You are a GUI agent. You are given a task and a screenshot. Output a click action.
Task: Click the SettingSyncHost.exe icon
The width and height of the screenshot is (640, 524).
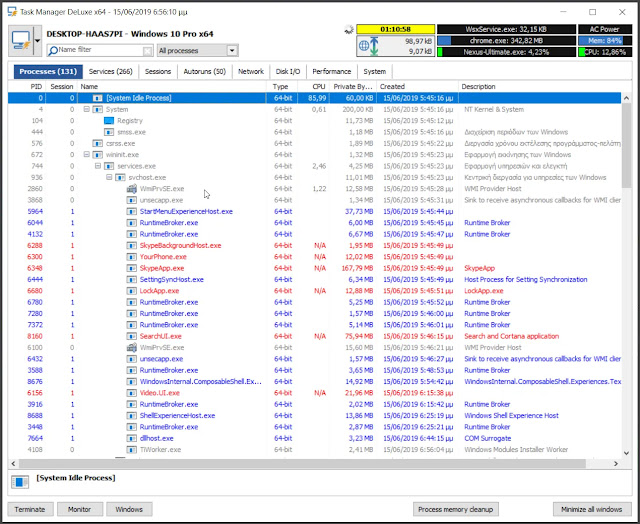(131, 280)
